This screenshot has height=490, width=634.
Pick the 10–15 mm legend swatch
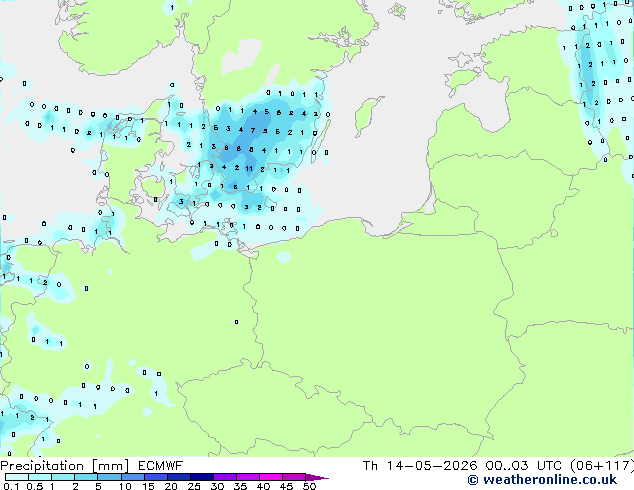[132, 477]
